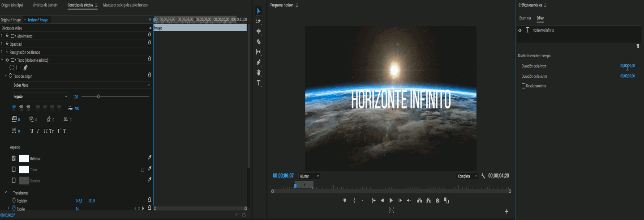Reset the Movimiento effect

(149, 36)
